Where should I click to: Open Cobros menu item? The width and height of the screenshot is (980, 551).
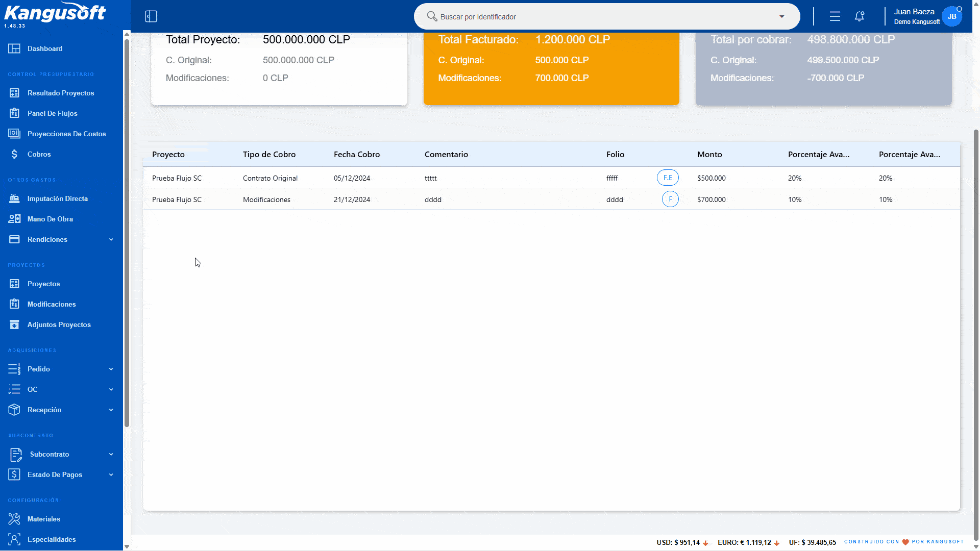point(39,154)
